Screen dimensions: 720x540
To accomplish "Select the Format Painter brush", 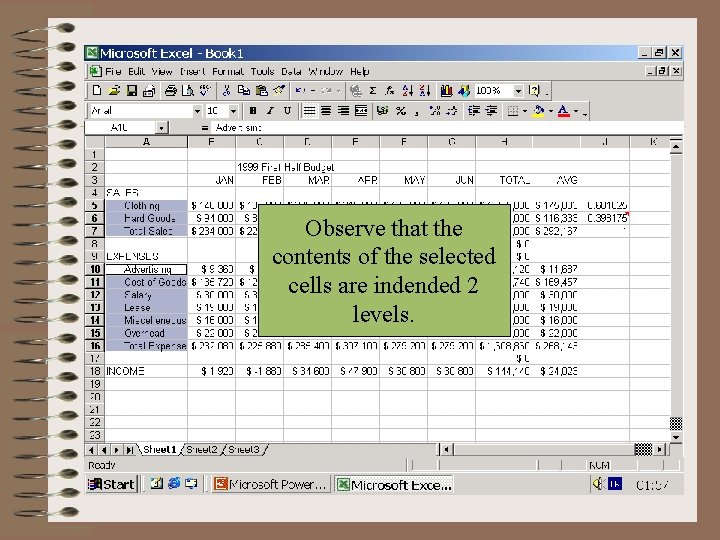I will pyautogui.click(x=279, y=90).
